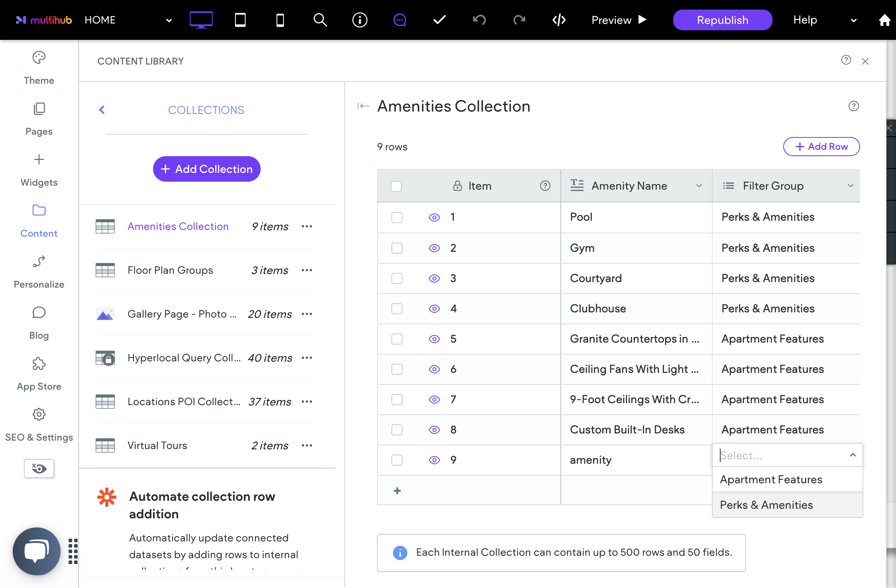Check the box for row 8 Custom Built-In Desks

click(397, 430)
